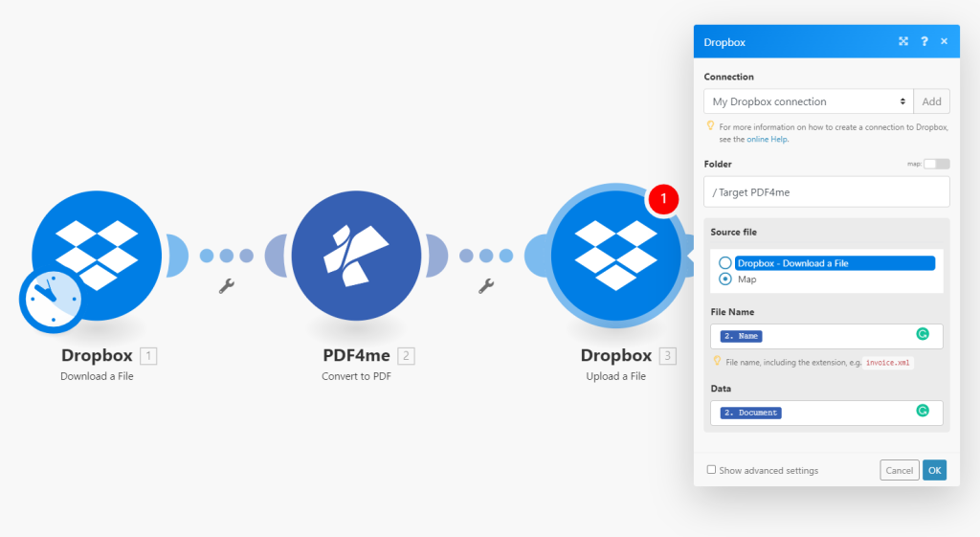The image size is (980, 537).
Task: Confirm settings with the OK button
Action: point(934,470)
